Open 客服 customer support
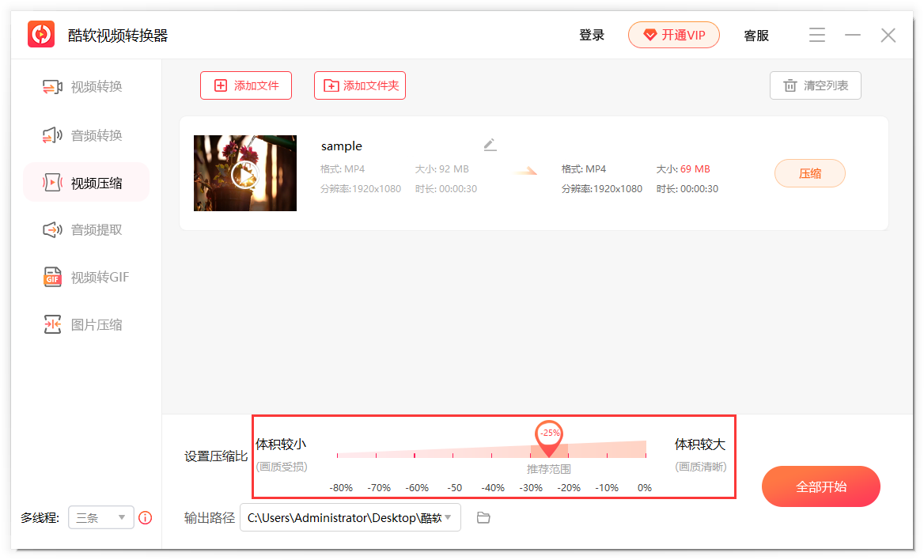 pos(756,36)
